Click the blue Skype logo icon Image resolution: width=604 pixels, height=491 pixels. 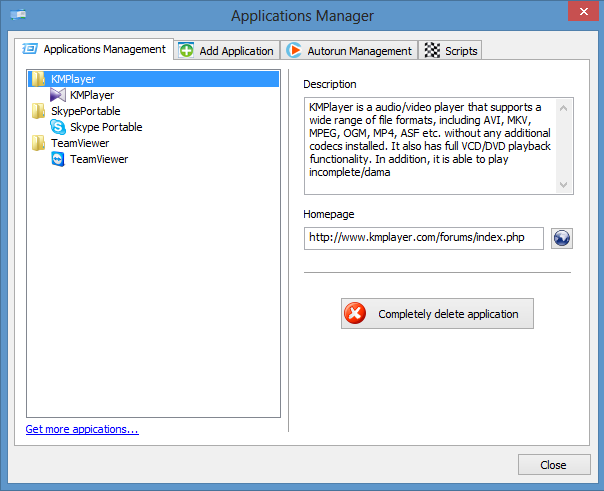(58, 127)
